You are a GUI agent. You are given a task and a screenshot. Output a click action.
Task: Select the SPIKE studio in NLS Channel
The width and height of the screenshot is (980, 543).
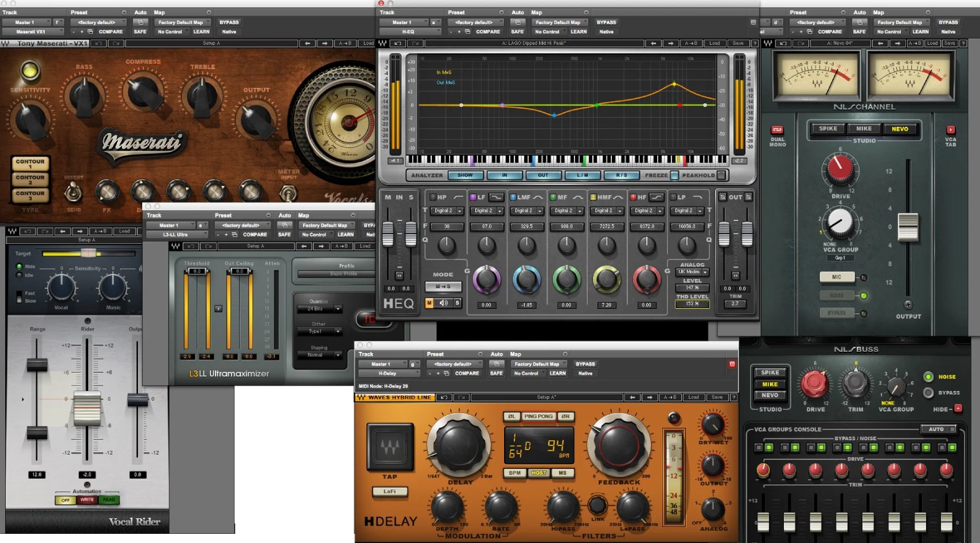828,129
